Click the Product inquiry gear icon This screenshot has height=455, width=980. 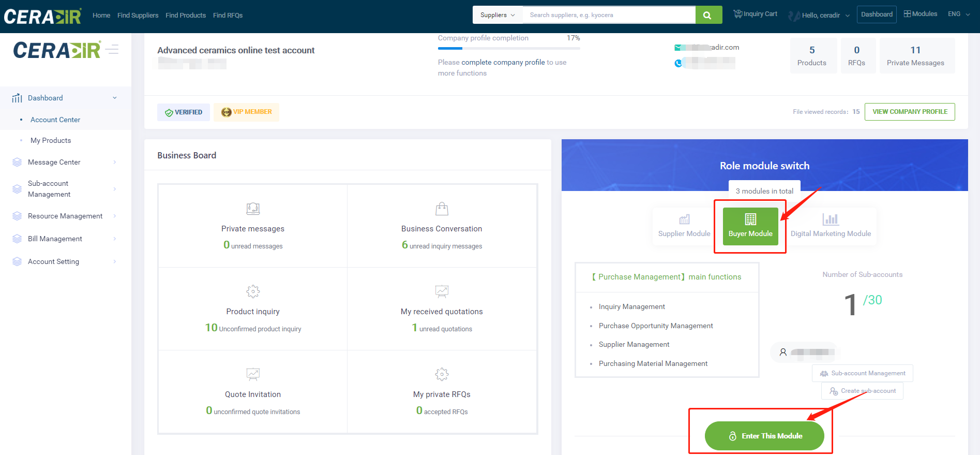click(x=253, y=291)
